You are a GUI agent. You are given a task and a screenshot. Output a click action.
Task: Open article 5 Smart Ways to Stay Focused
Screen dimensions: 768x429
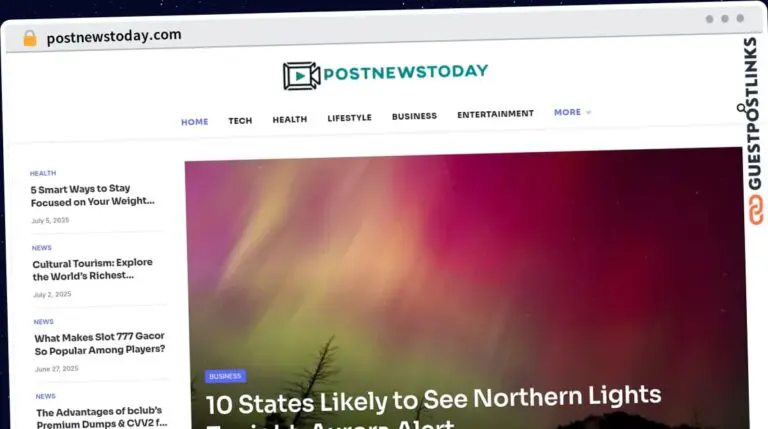click(x=92, y=195)
